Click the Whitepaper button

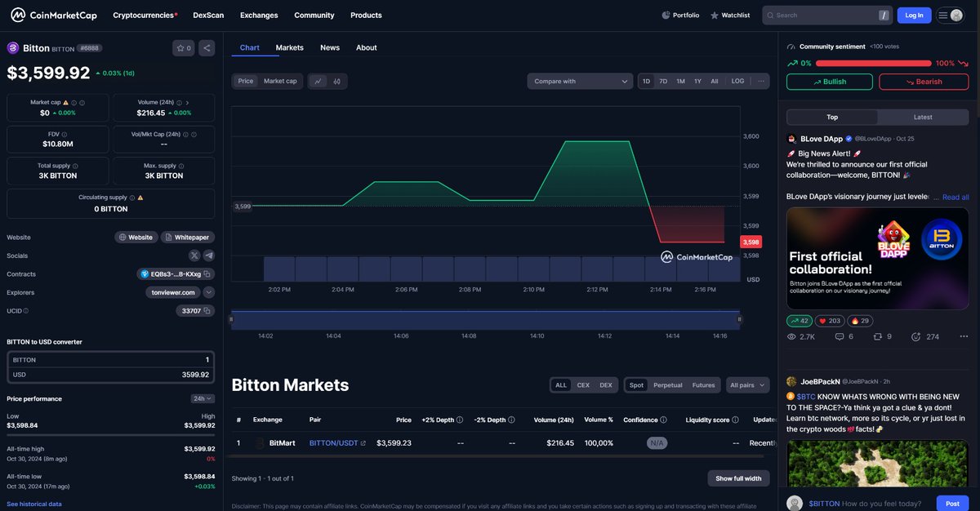pyautogui.click(x=187, y=237)
